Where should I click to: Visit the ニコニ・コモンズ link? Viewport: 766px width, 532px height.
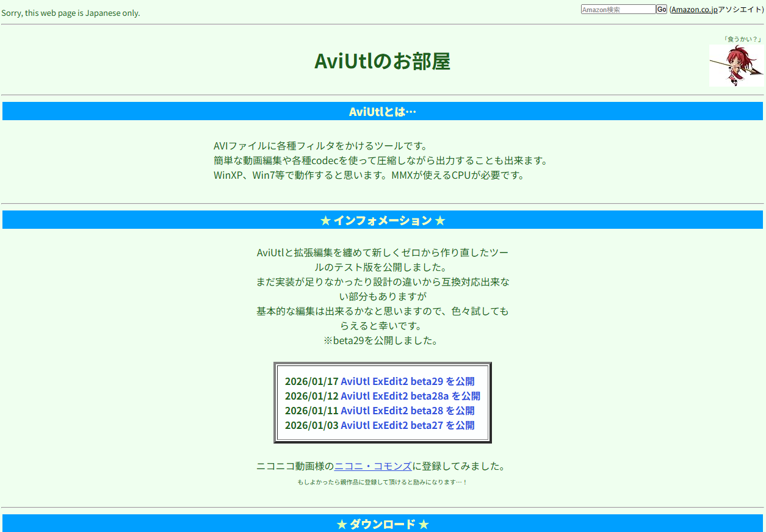tap(373, 467)
